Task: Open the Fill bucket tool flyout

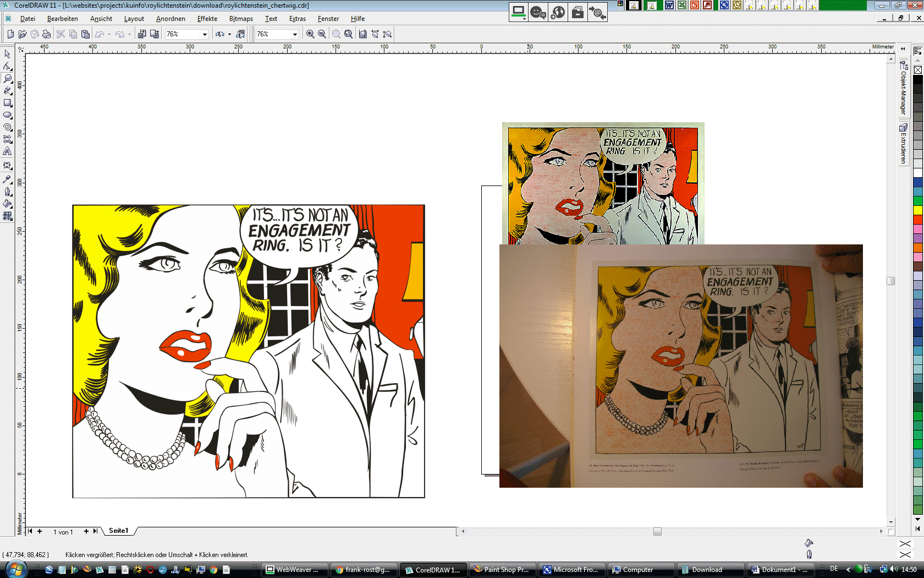Action: [7, 204]
